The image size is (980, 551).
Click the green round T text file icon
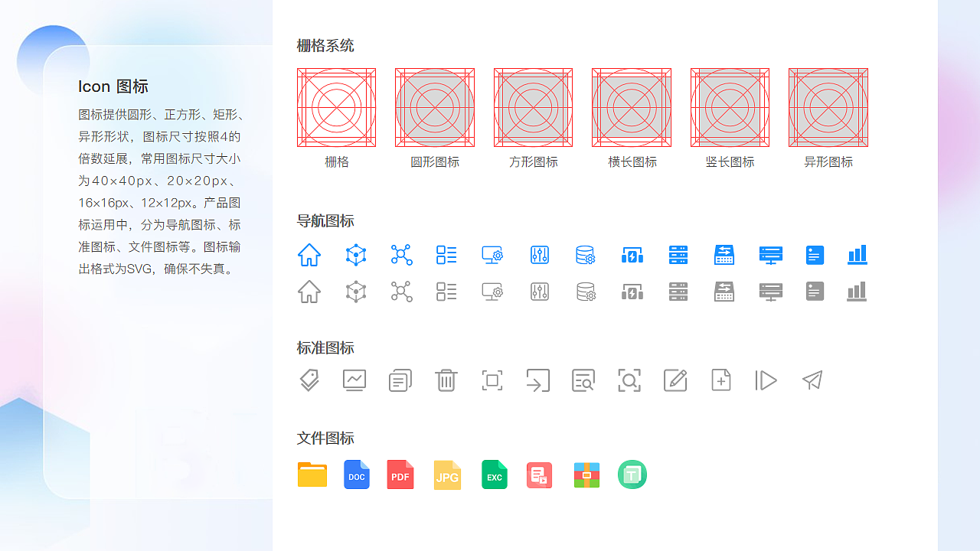click(x=633, y=475)
